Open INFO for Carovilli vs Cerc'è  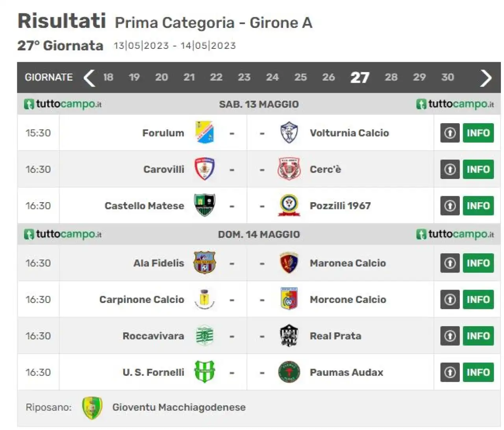[478, 170]
